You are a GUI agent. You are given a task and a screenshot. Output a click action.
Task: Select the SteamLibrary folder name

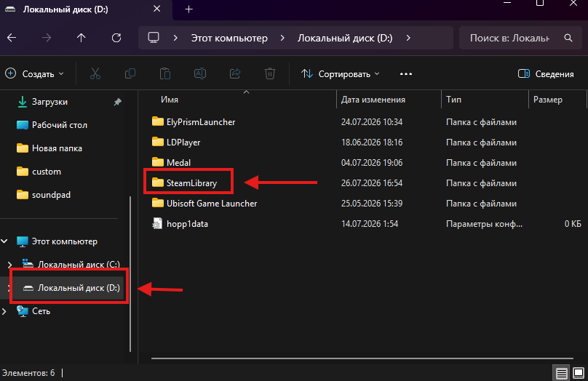(x=191, y=183)
